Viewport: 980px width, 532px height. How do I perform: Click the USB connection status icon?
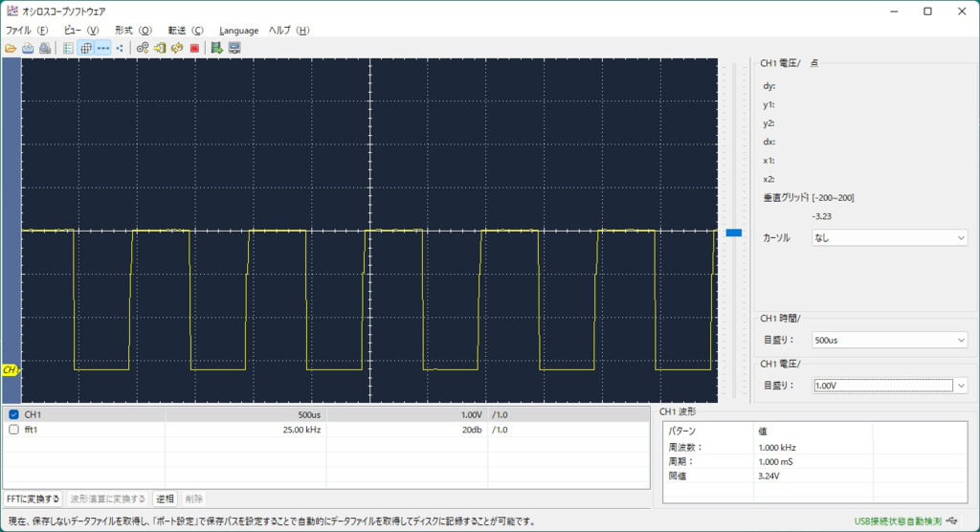952,521
